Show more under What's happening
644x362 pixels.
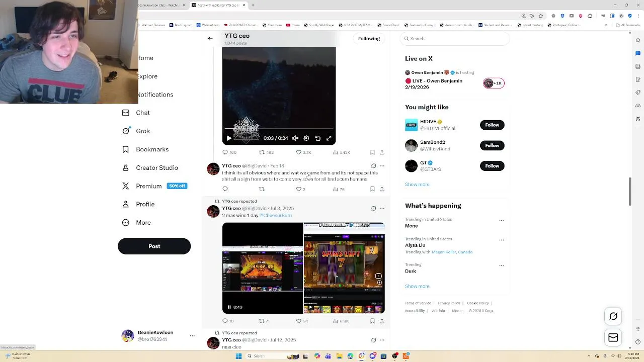(417, 286)
